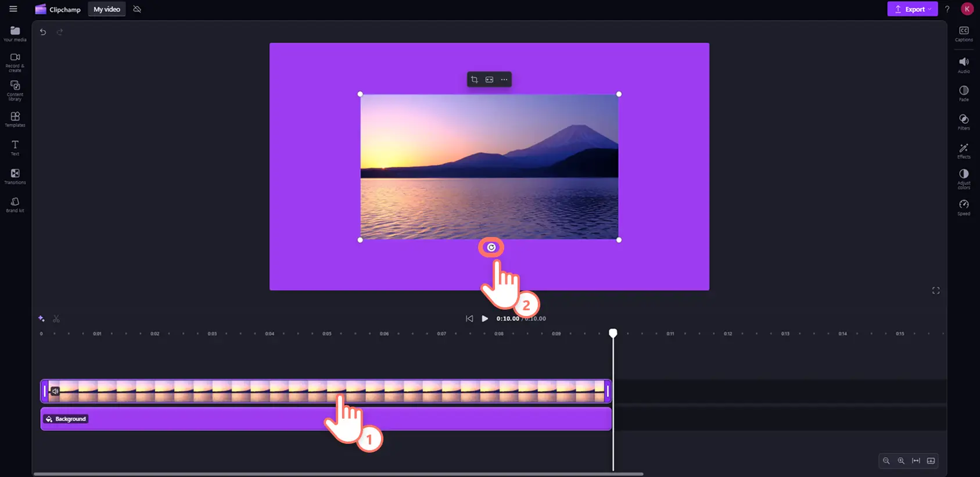Open the hamburger main menu

tap(13, 9)
